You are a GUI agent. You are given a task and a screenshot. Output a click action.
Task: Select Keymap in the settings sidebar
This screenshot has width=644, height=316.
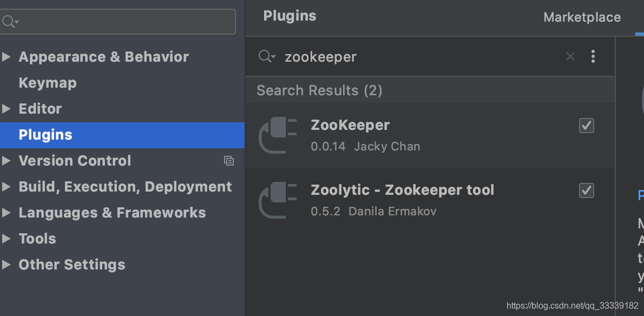click(47, 82)
